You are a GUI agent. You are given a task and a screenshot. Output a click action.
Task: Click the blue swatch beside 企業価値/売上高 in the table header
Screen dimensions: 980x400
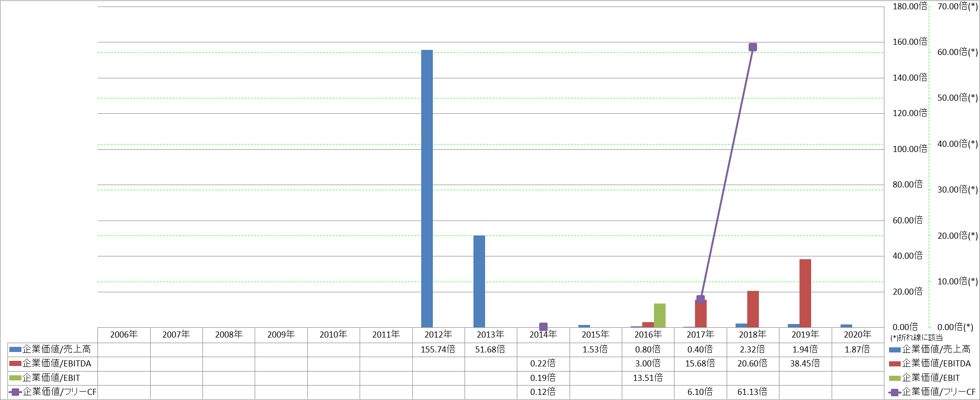[15, 349]
